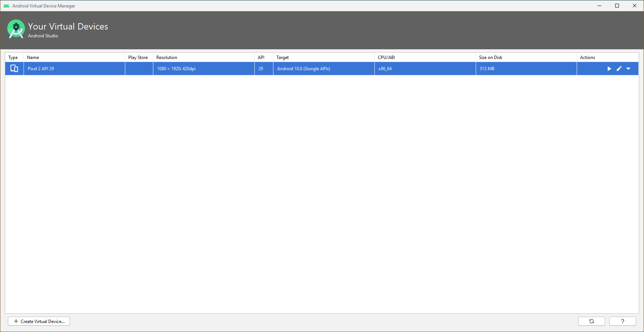The image size is (644, 332).
Task: Launch the Pixel 2 API 29 emulator
Action: pyautogui.click(x=609, y=69)
